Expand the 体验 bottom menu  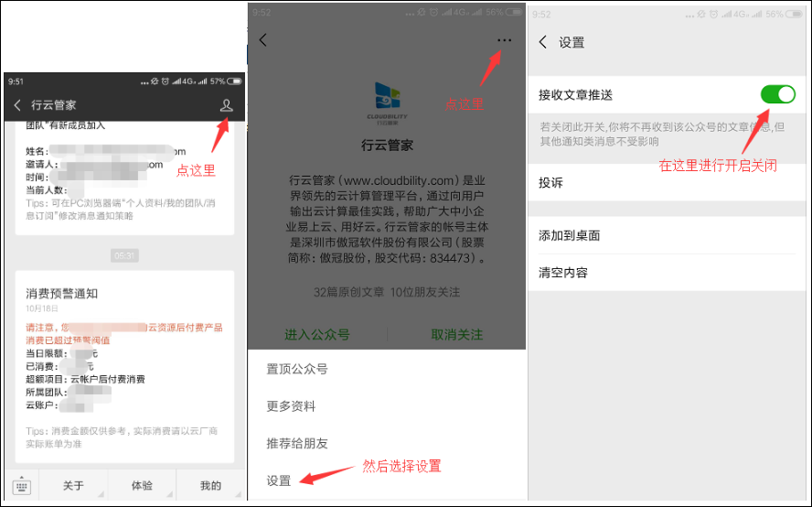(x=142, y=486)
